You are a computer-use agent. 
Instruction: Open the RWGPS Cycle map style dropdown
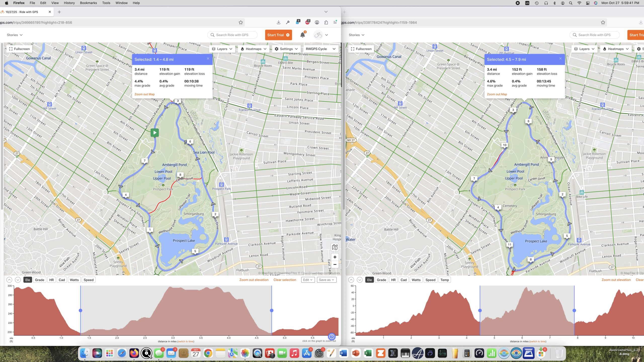[x=320, y=49]
